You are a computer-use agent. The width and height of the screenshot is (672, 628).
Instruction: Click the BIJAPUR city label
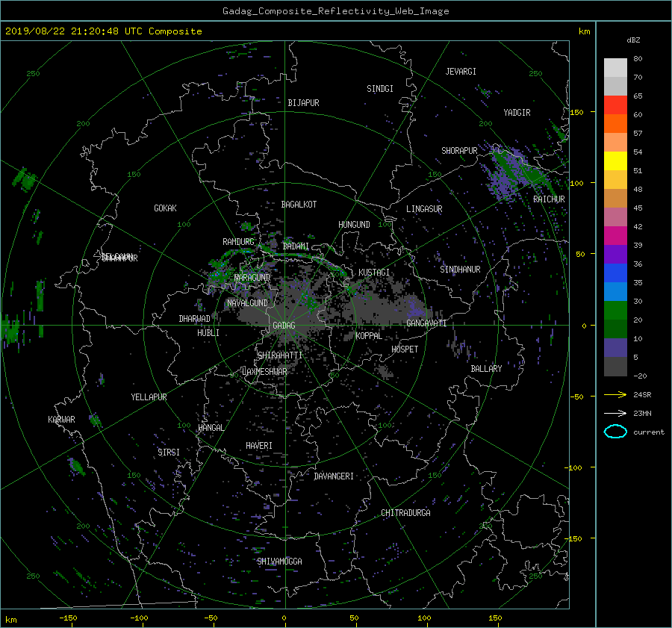point(303,103)
